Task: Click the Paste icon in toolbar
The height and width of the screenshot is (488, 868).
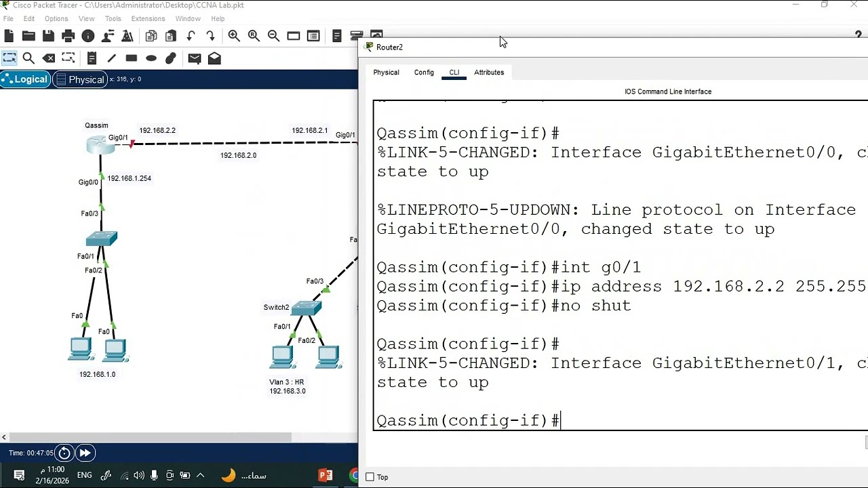Action: pyautogui.click(x=171, y=36)
